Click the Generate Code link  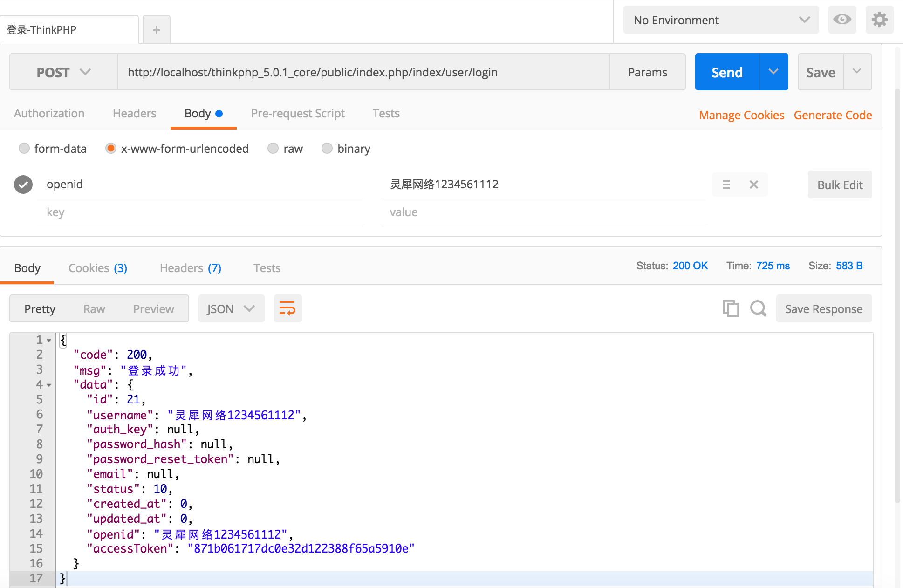[833, 115]
